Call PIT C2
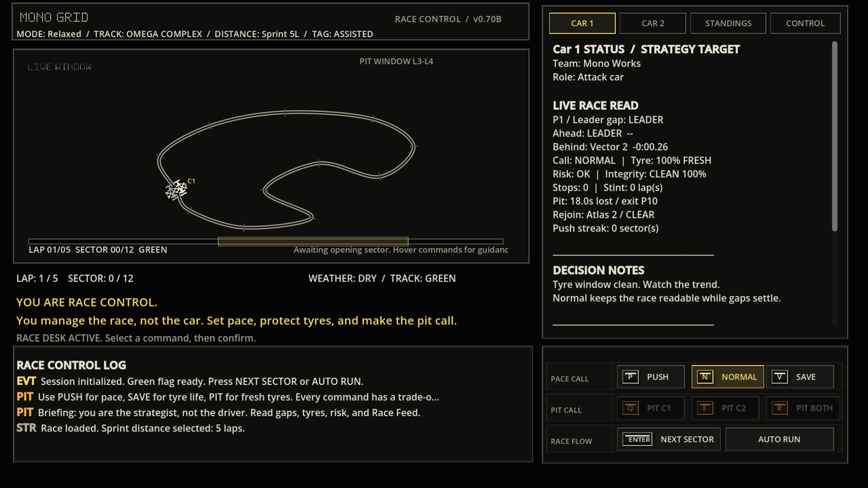868x488 pixels. pyautogui.click(x=725, y=408)
